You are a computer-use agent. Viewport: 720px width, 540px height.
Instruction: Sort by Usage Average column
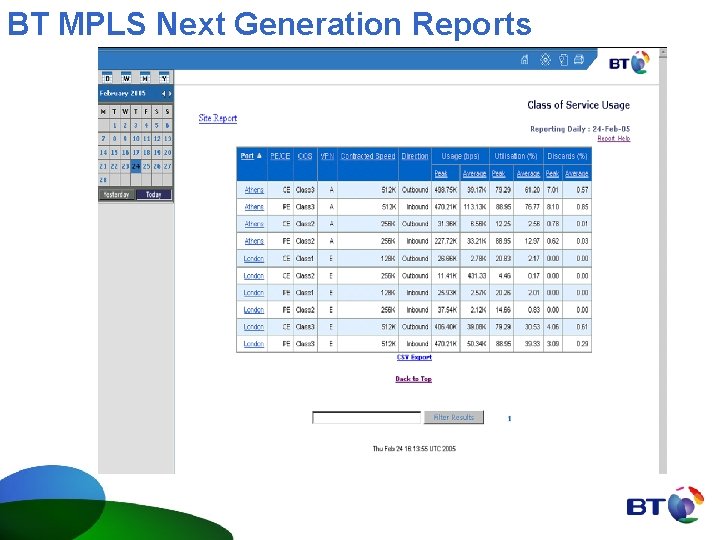click(x=474, y=174)
